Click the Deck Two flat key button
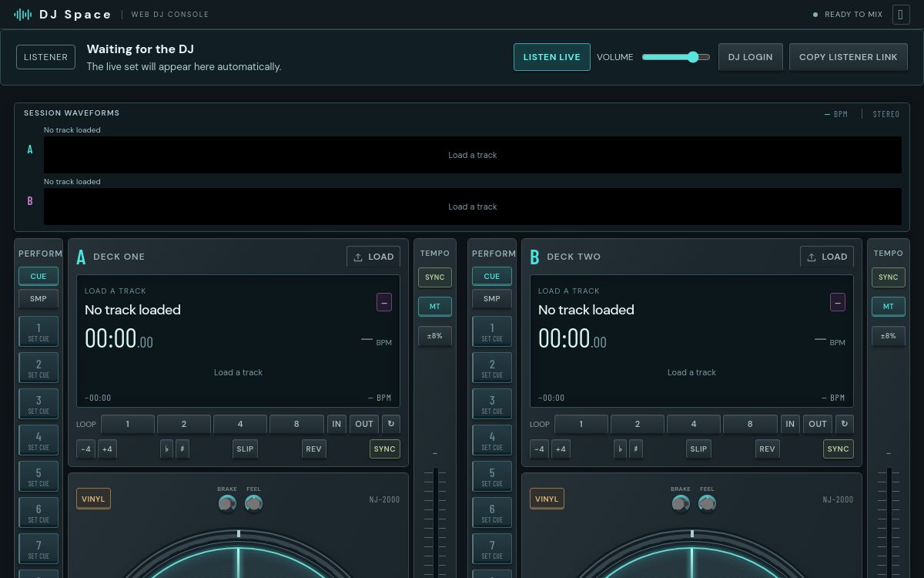The image size is (924, 578). click(x=621, y=449)
